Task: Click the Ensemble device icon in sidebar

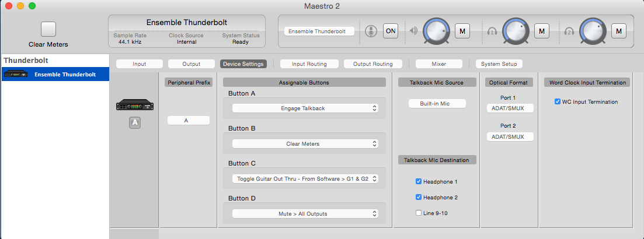Action: pos(16,74)
